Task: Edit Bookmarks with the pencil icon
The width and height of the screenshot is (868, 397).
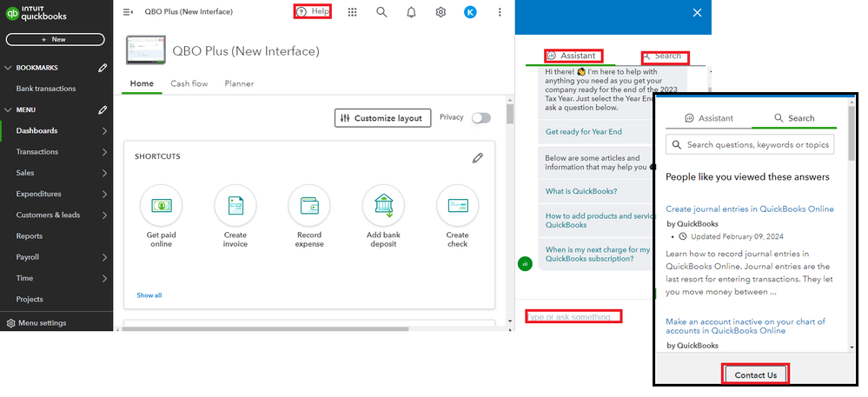Action: click(x=103, y=68)
